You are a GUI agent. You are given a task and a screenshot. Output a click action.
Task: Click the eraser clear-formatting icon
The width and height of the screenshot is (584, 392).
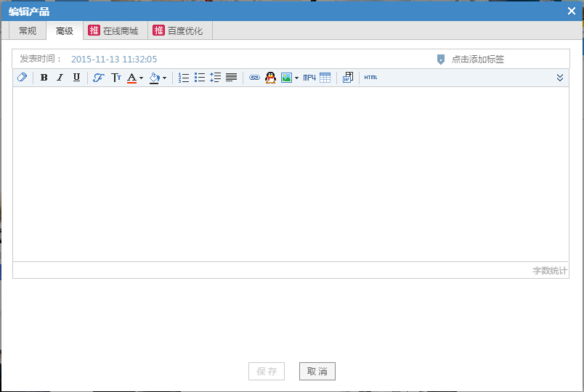pos(22,78)
